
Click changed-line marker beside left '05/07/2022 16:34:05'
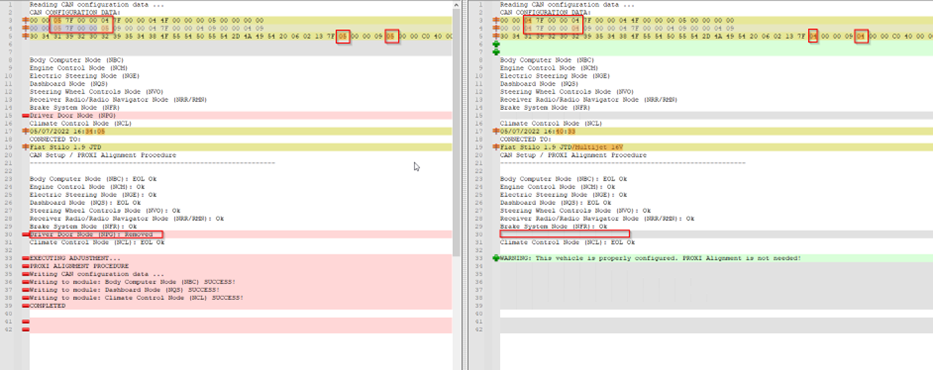pos(26,131)
